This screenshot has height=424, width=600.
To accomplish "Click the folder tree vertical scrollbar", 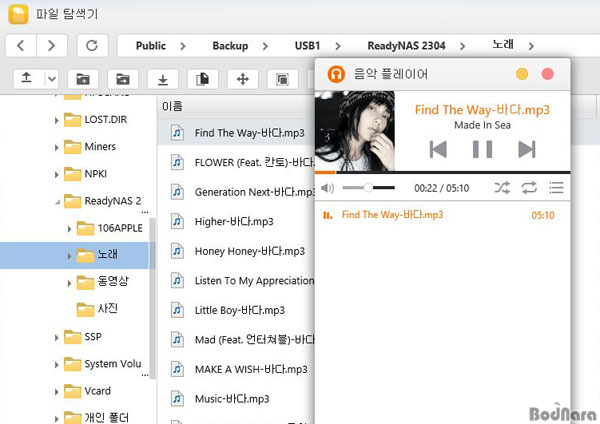I will 152,298.
